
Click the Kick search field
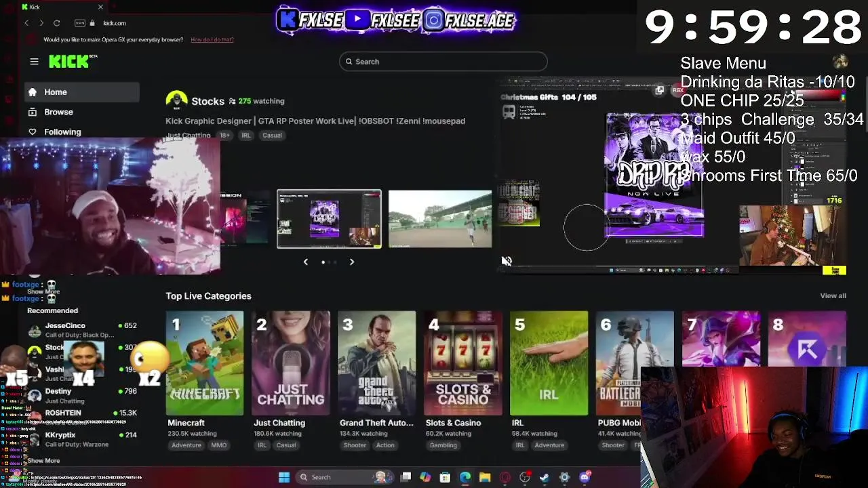pyautogui.click(x=443, y=62)
